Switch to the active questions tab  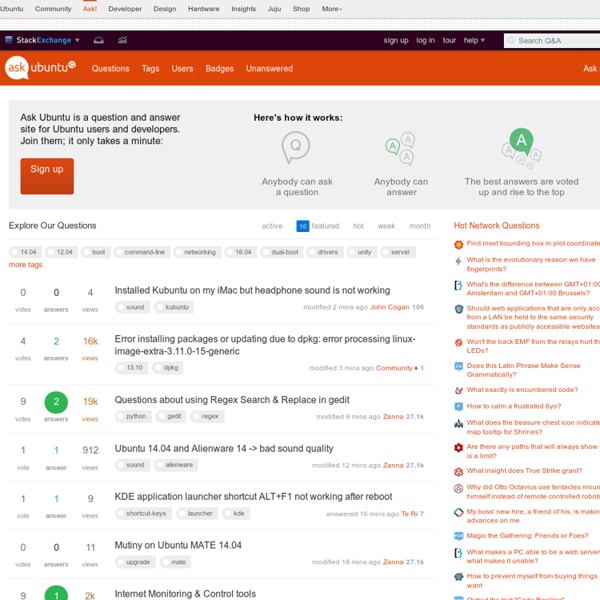[x=272, y=226]
